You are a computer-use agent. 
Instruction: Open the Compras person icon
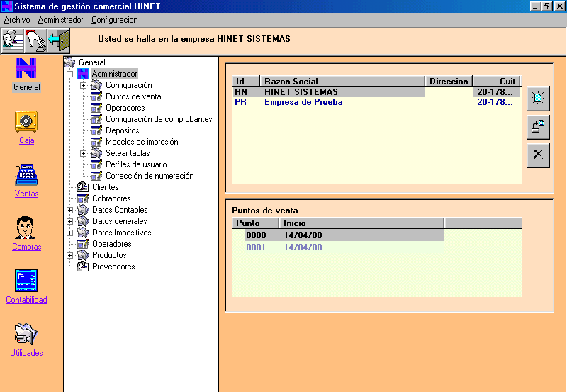pos(25,228)
